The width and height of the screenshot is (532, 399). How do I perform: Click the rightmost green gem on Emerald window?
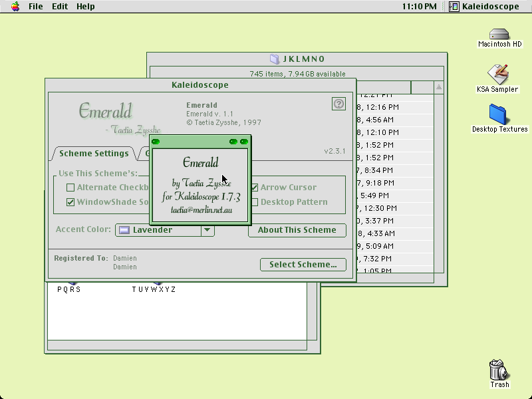point(244,142)
